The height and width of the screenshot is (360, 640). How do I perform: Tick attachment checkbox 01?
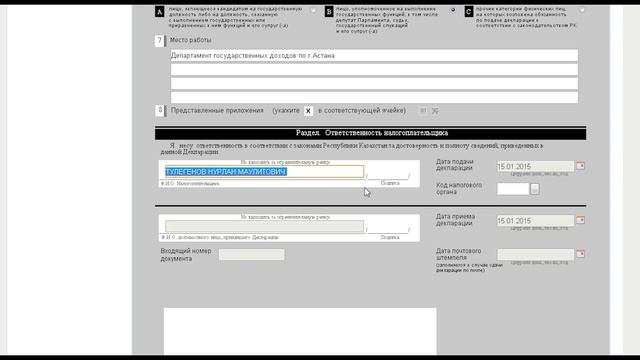point(423,111)
